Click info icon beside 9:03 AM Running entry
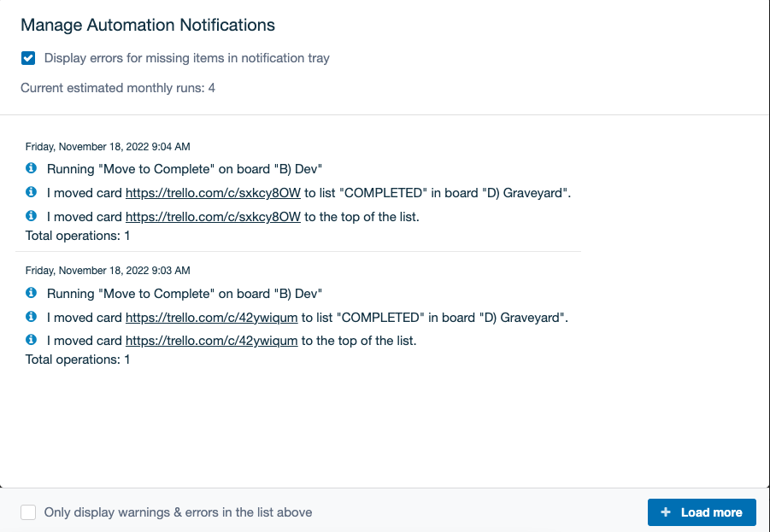 (x=31, y=293)
